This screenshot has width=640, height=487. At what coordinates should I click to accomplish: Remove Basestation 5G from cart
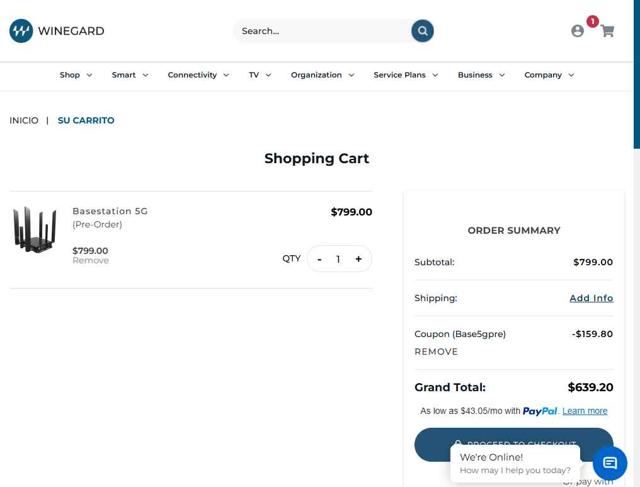91,260
